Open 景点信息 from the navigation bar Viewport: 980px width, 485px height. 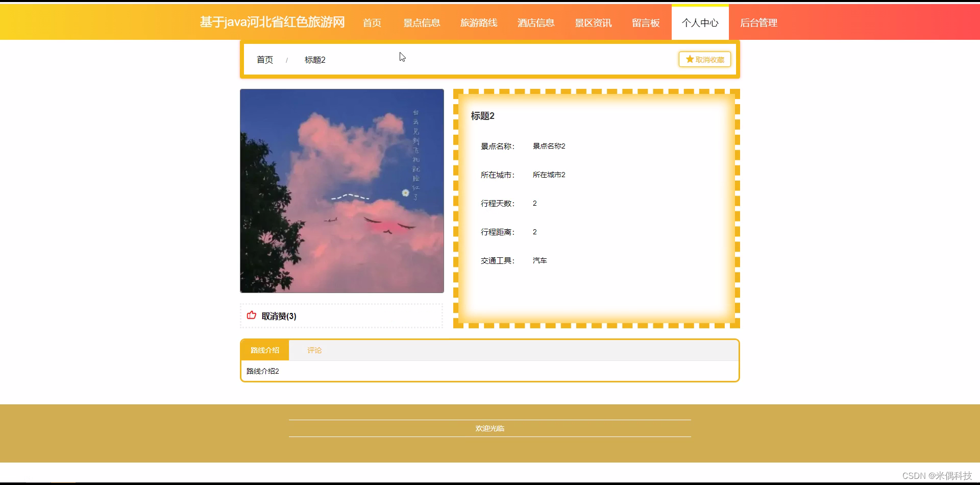[421, 22]
